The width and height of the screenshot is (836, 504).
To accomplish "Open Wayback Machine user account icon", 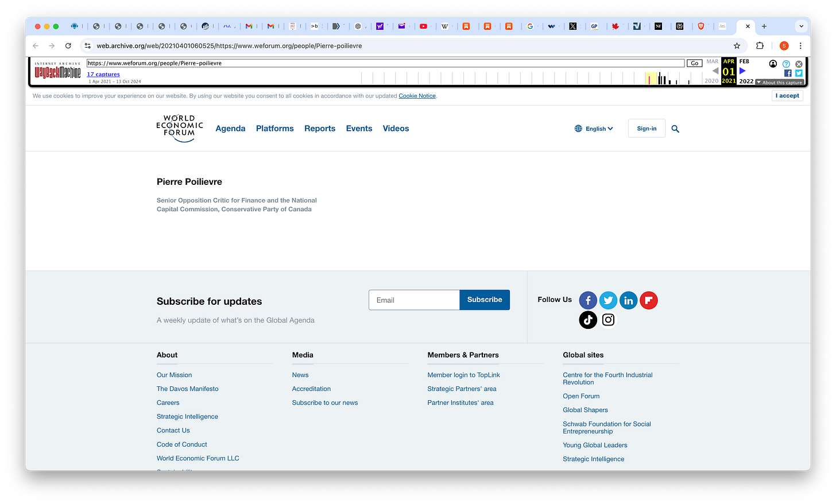I will (x=773, y=64).
